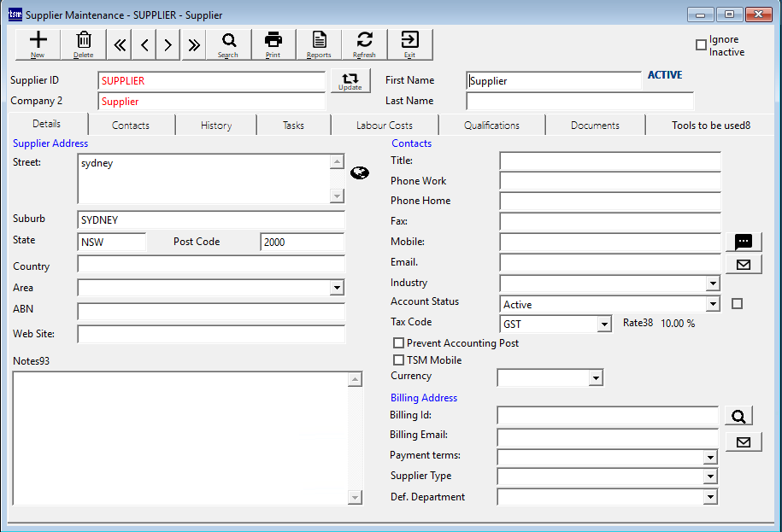Open the Qualifications tab
782x532 pixels.
pyautogui.click(x=491, y=126)
